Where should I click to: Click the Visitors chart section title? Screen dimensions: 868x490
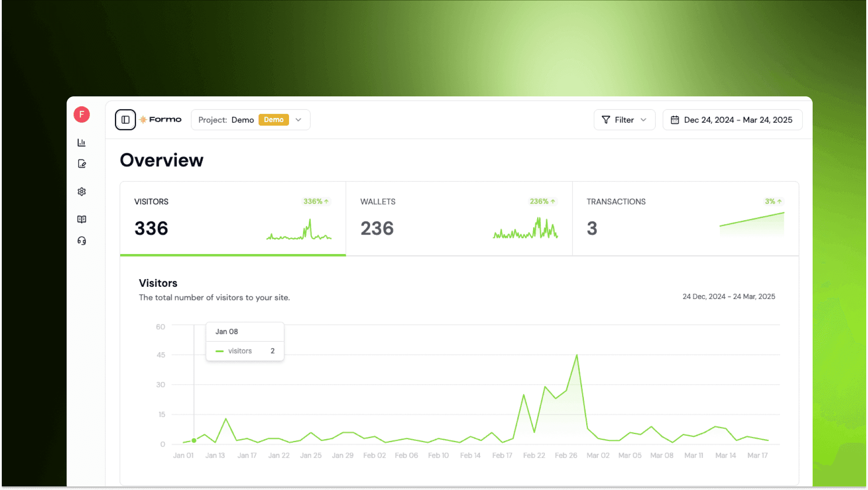158,283
